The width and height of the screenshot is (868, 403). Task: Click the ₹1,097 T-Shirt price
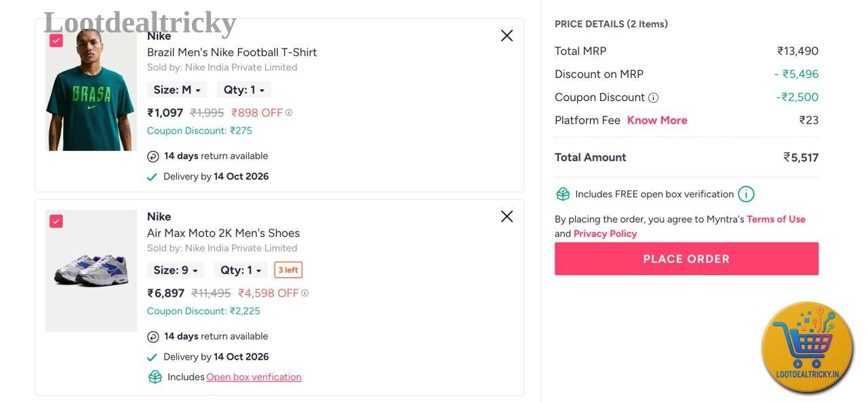165,113
